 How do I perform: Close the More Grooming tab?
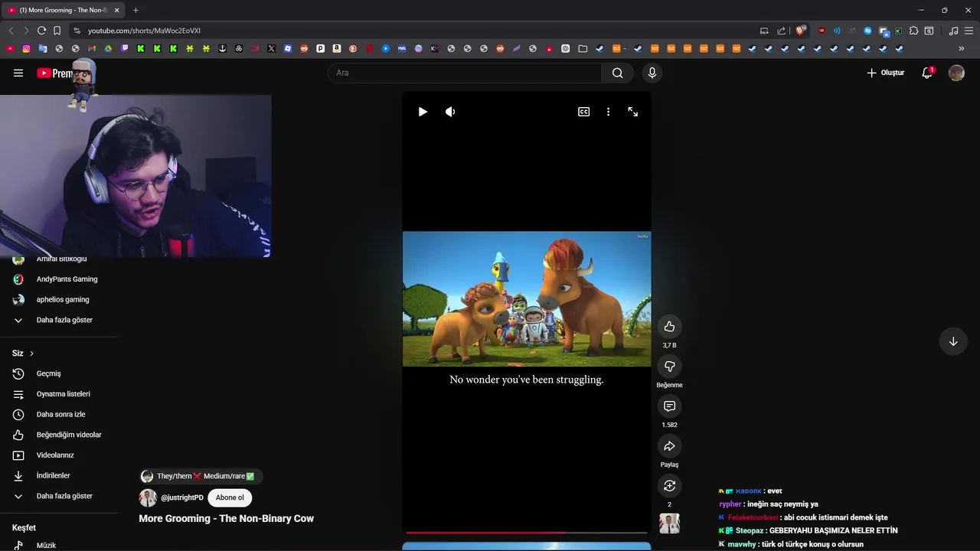pyautogui.click(x=116, y=10)
